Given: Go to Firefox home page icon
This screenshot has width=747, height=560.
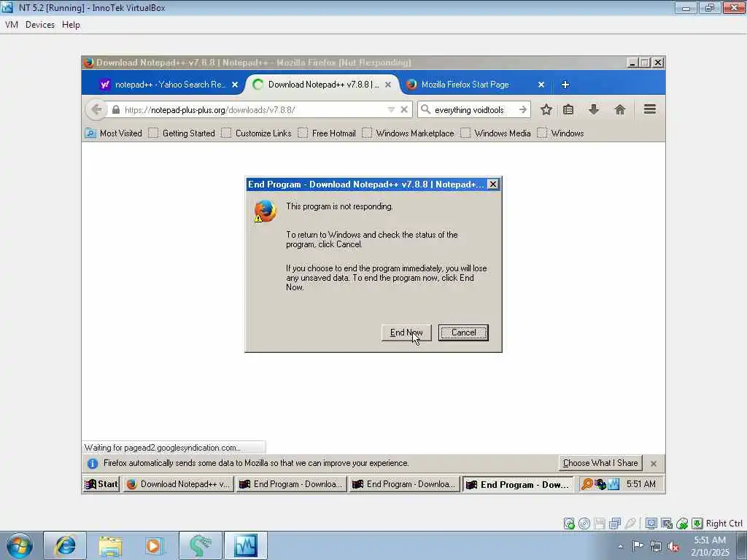Looking at the screenshot, I should (x=620, y=110).
